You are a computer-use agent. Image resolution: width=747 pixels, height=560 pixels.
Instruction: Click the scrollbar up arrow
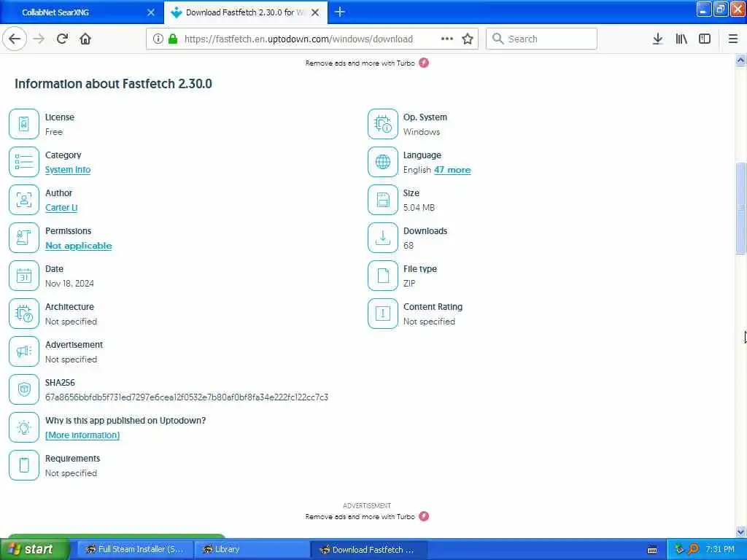(740, 60)
